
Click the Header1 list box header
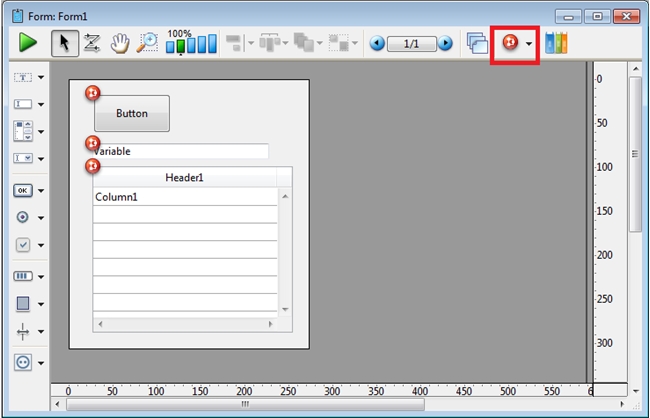184,177
